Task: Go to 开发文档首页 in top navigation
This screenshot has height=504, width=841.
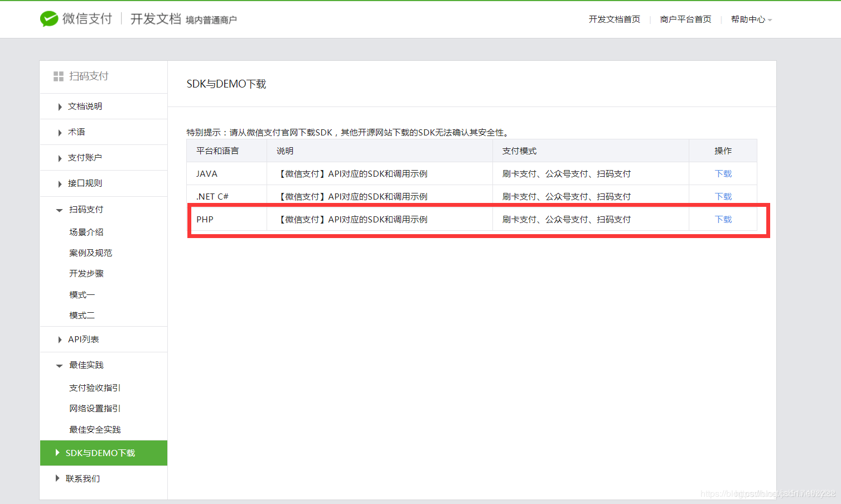Action: [x=615, y=19]
